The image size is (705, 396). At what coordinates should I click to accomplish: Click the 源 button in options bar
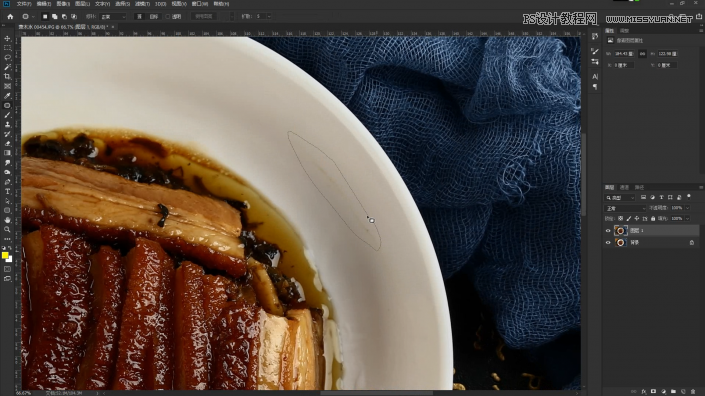click(x=139, y=17)
